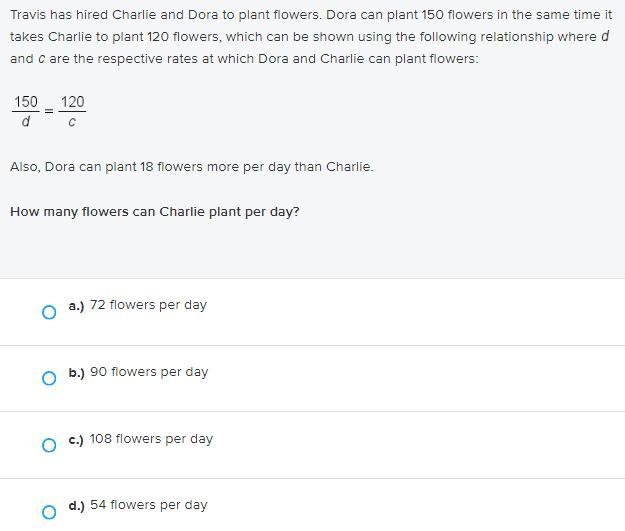Click the fraction 150 over d
The image size is (625, 531).
[26, 111]
